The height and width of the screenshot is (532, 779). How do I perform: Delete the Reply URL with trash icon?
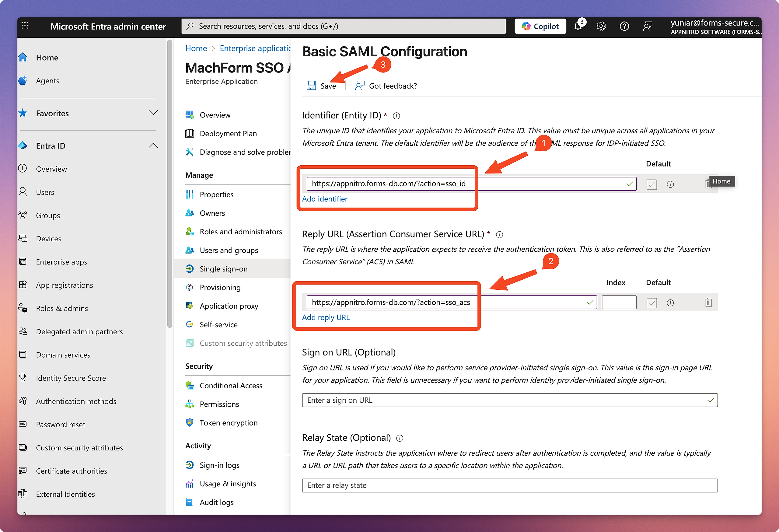(708, 303)
